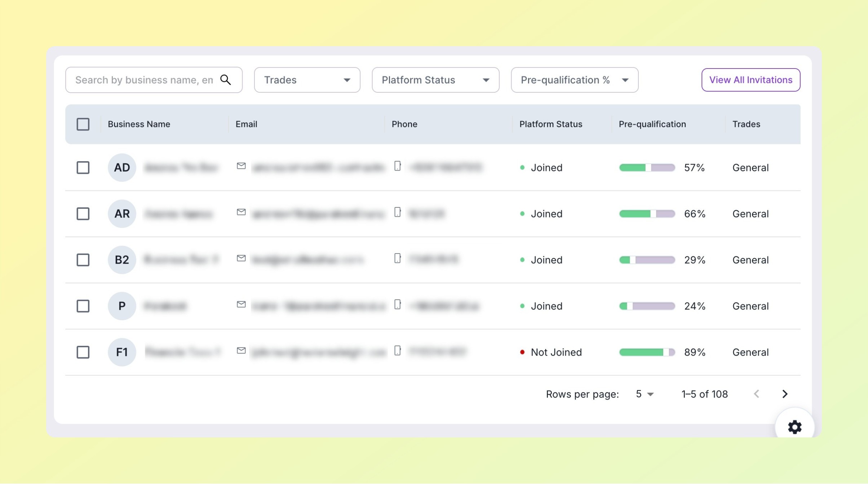Select the P row checkbox
Image resolution: width=868 pixels, height=484 pixels.
point(83,306)
